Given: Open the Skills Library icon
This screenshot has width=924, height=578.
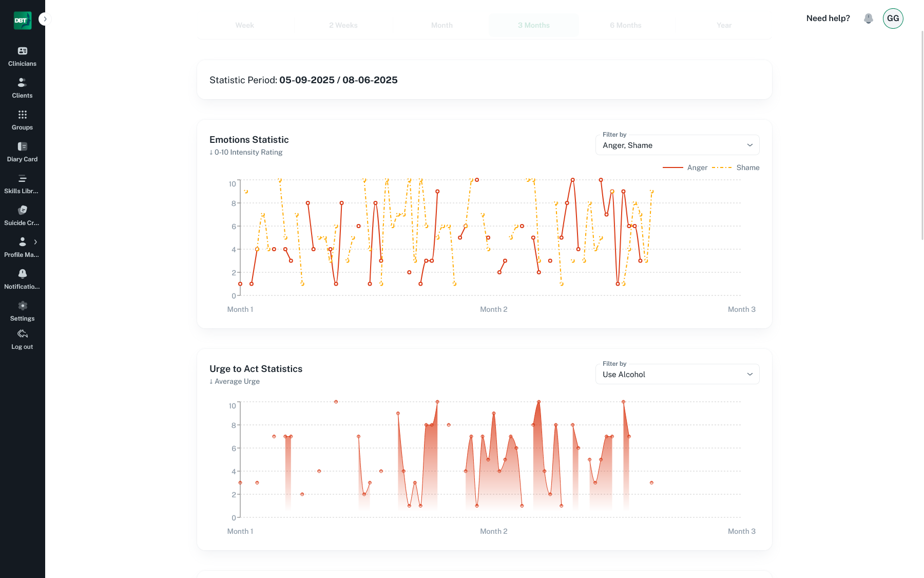Looking at the screenshot, I should point(22,179).
